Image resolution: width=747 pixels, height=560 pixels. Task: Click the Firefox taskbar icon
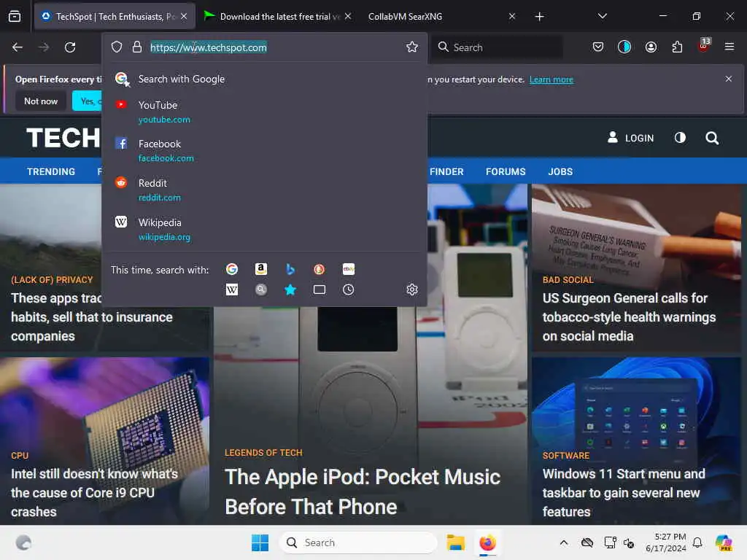[x=487, y=542]
